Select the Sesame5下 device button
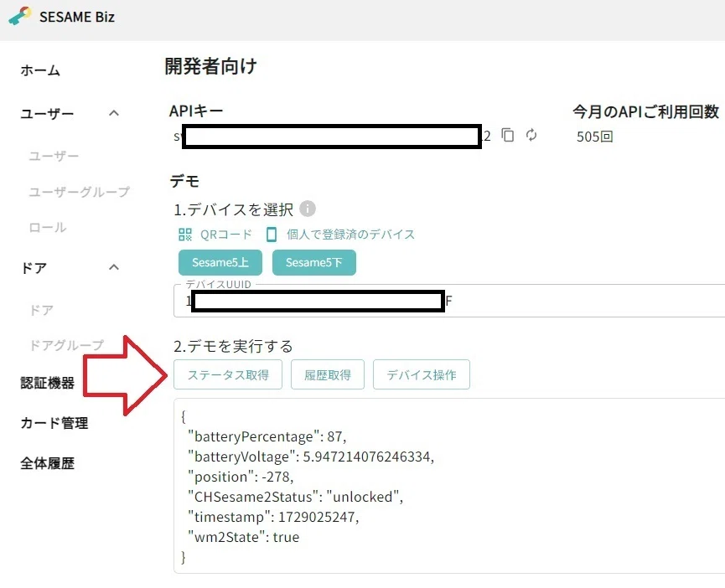This screenshot has height=588, width=725. click(x=314, y=262)
